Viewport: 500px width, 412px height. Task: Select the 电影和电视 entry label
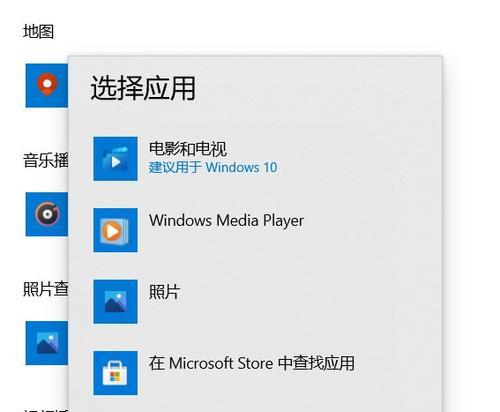tap(188, 149)
